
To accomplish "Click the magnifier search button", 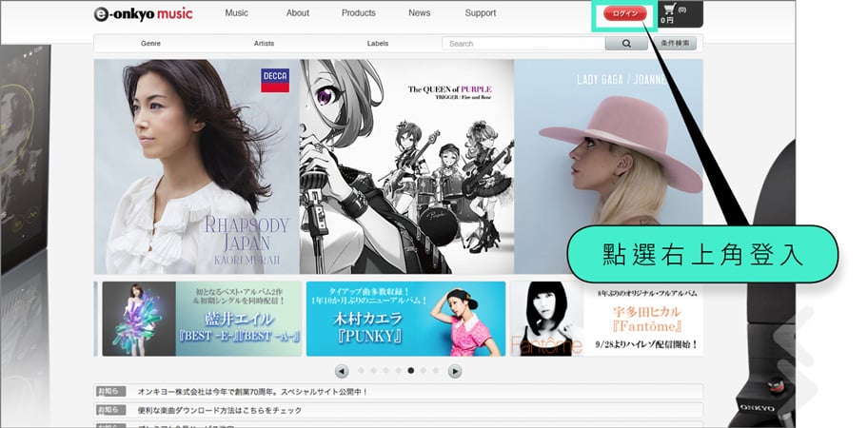I will click(x=626, y=44).
